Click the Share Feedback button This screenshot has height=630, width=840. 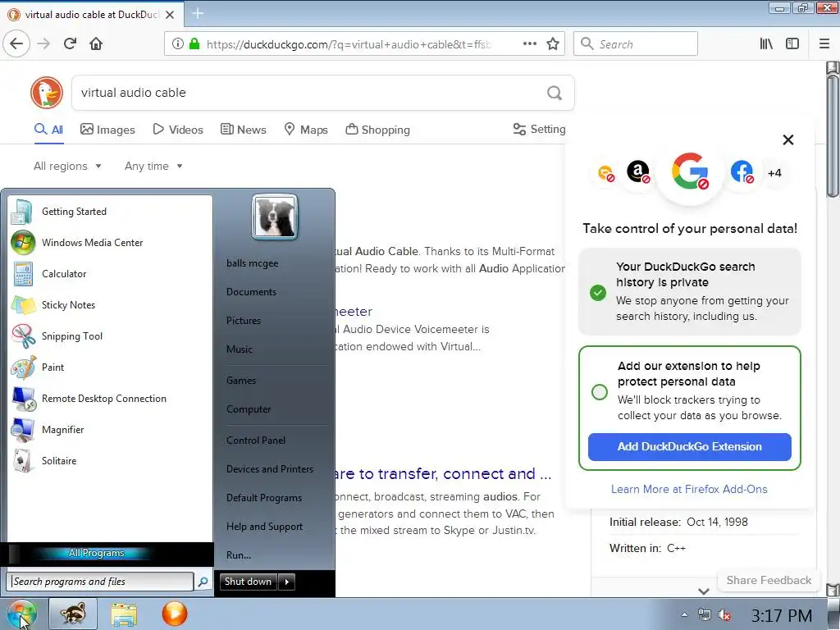(769, 580)
